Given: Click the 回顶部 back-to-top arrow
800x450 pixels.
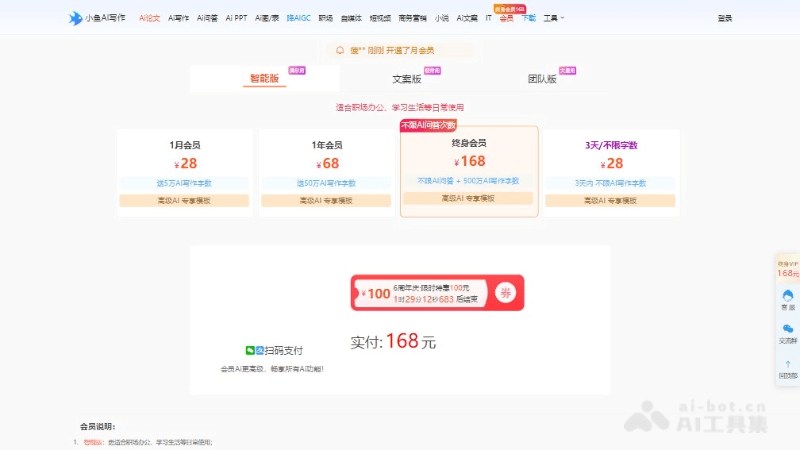Looking at the screenshot, I should 788,366.
